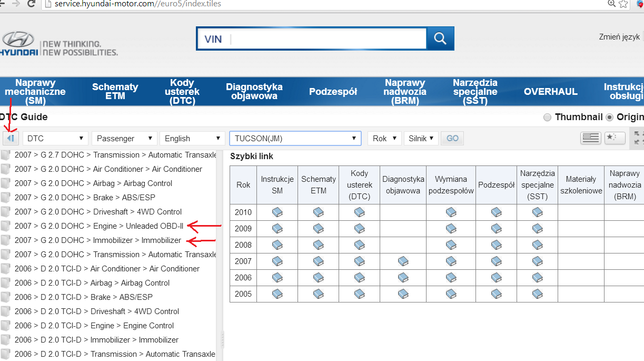The height and width of the screenshot is (361, 644).
Task: Select the Original radio button
Action: tap(610, 117)
